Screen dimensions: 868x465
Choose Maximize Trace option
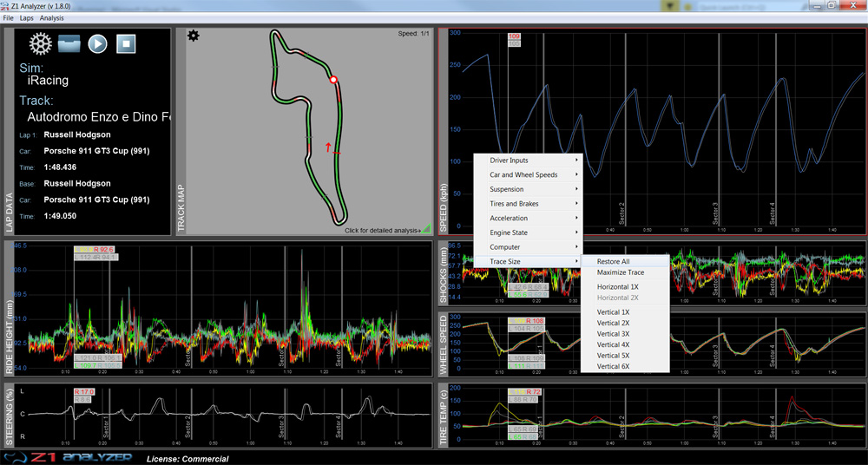point(625,272)
